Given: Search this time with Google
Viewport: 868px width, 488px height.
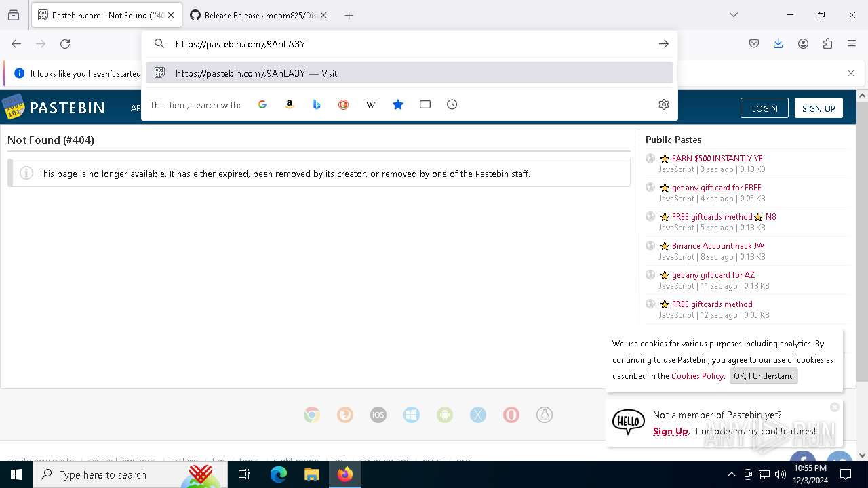Looking at the screenshot, I should point(262,104).
